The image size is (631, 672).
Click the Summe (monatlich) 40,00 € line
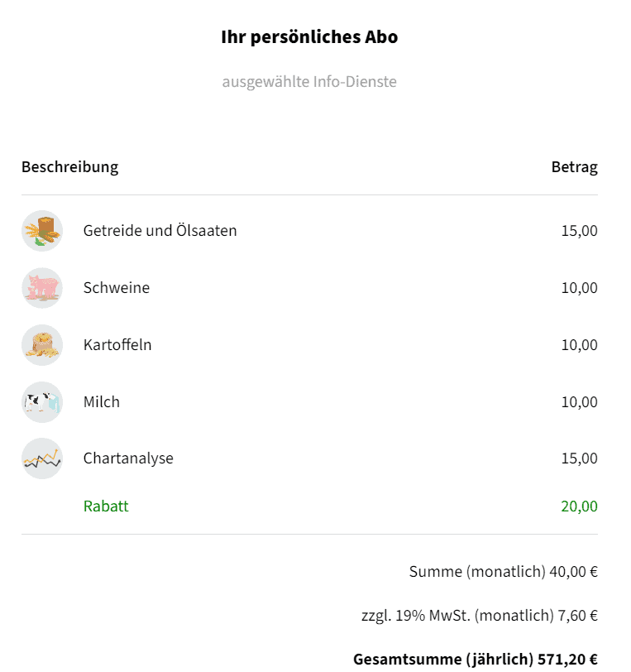[503, 572]
